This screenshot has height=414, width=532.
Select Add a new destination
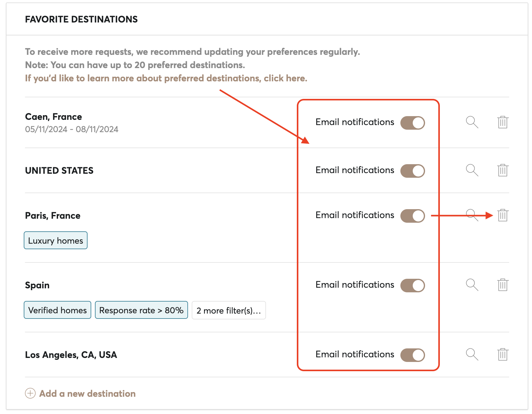click(x=87, y=393)
